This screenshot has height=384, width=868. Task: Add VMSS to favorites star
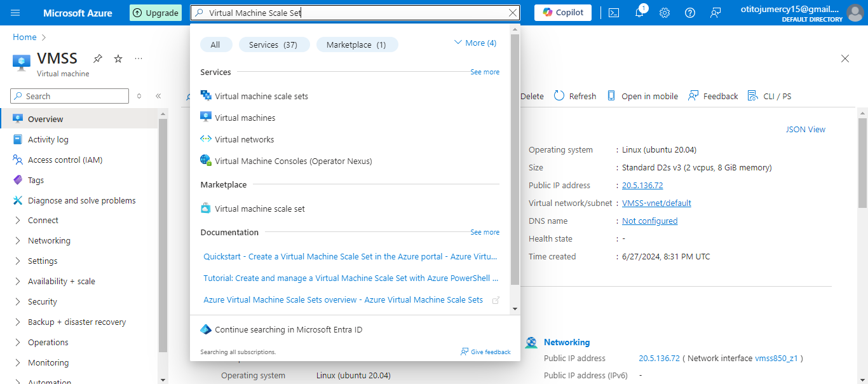(118, 58)
